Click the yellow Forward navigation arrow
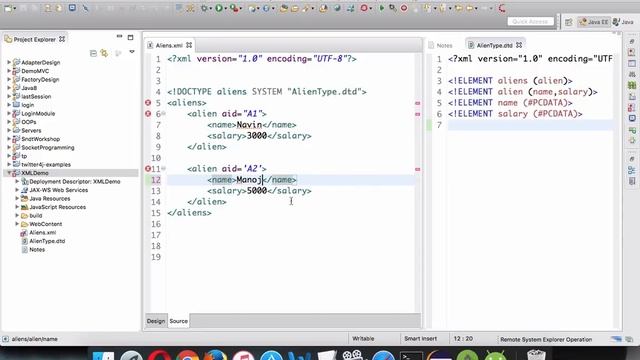Screen dimensions: 640x360 (470, 8)
